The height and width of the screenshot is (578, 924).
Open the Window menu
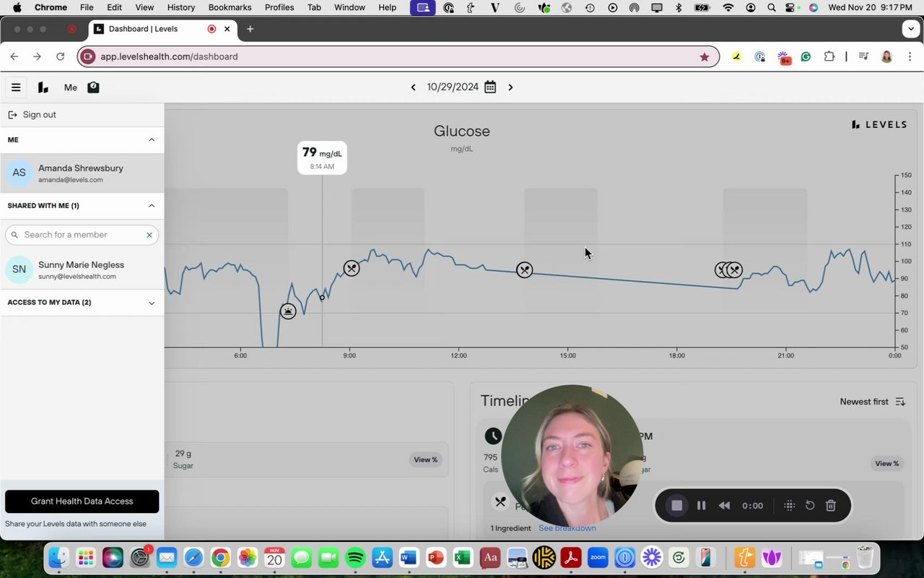tap(349, 7)
